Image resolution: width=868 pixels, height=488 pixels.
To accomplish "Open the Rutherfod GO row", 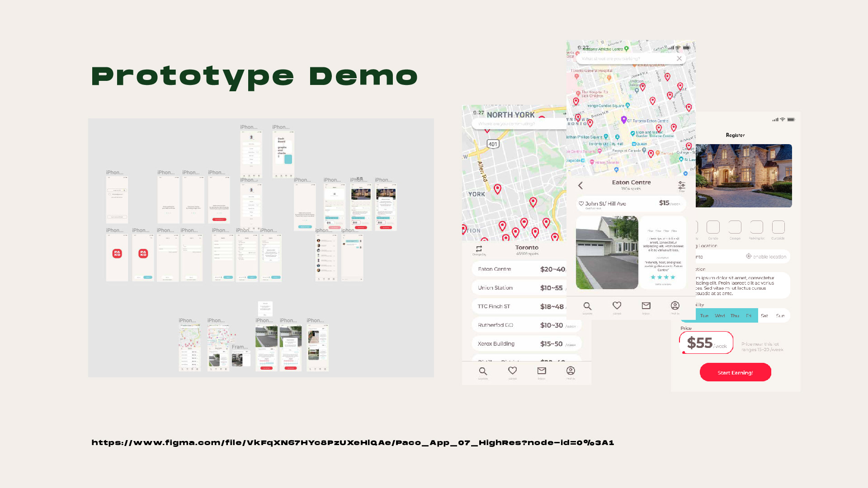I will click(x=527, y=325).
